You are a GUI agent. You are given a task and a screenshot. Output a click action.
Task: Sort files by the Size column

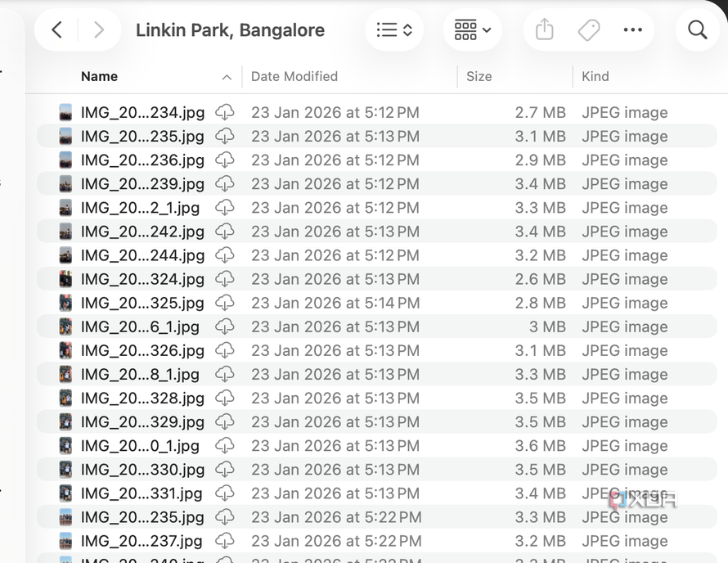click(x=479, y=76)
